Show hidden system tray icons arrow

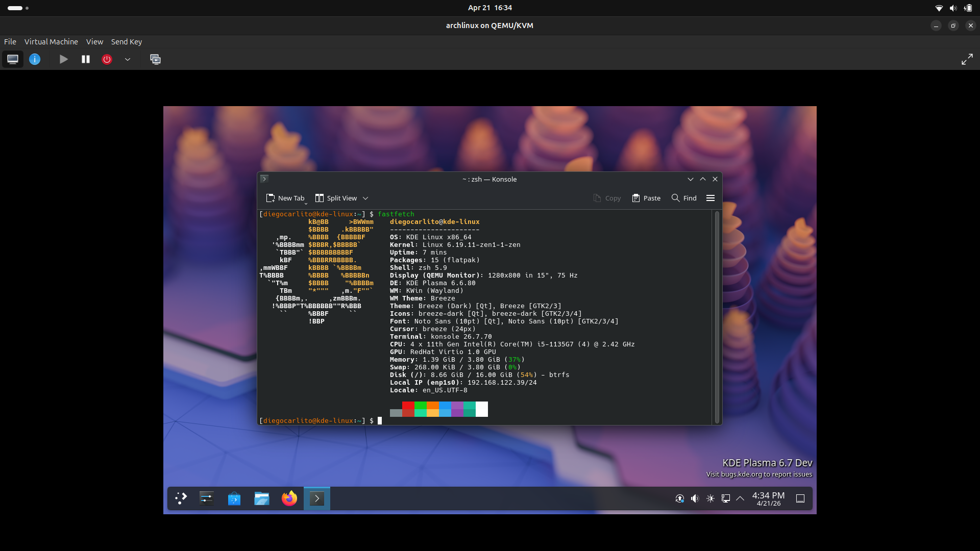click(740, 498)
